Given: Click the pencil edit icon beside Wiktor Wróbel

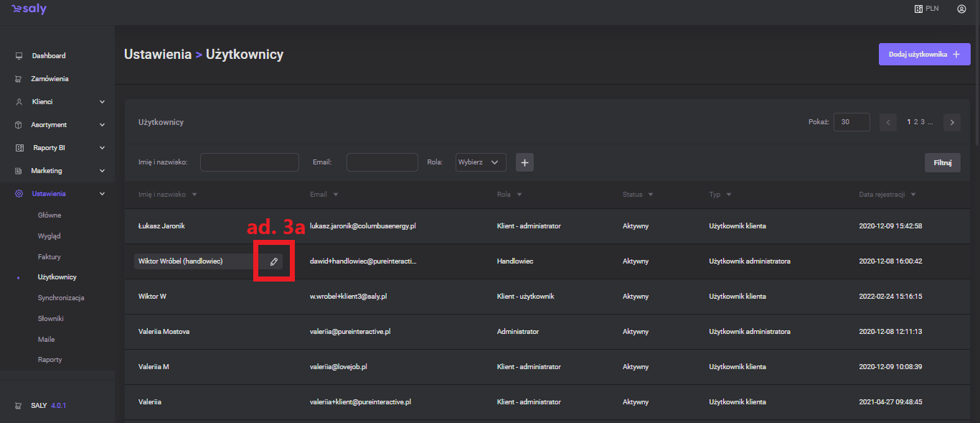Looking at the screenshot, I should click(273, 261).
